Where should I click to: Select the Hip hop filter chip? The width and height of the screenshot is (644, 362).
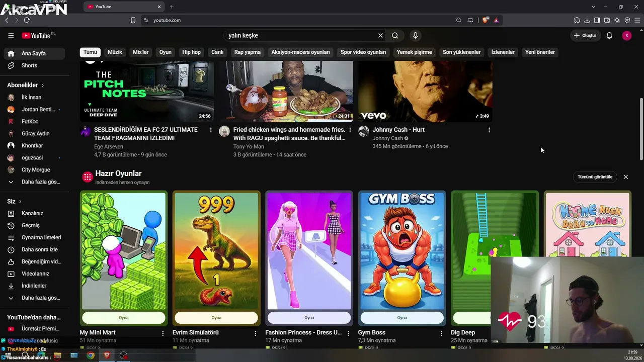(191, 52)
